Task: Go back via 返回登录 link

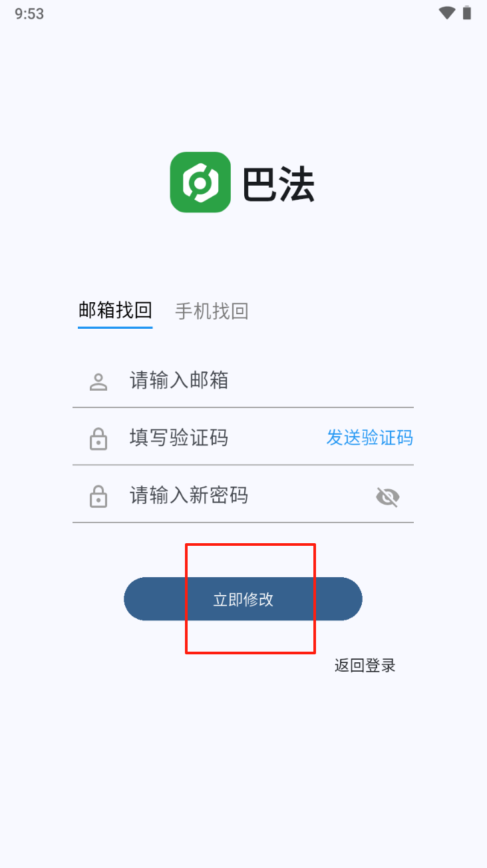Action: pos(365,666)
